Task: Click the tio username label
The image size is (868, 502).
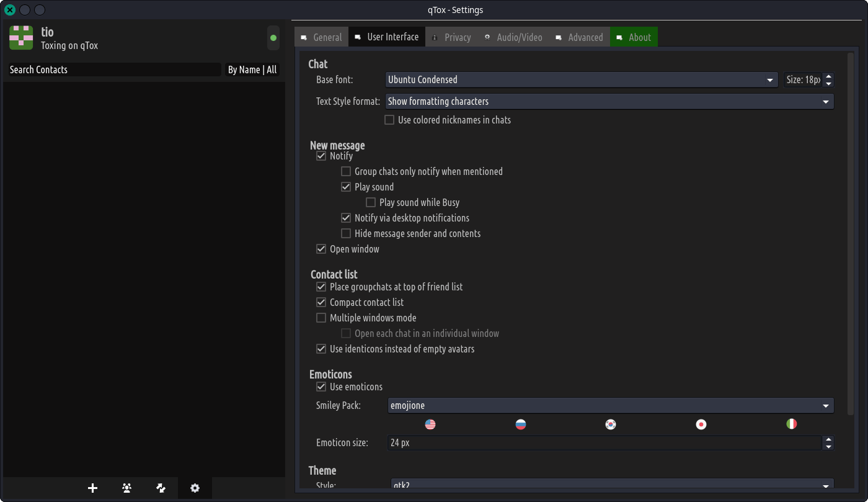Action: 47,32
